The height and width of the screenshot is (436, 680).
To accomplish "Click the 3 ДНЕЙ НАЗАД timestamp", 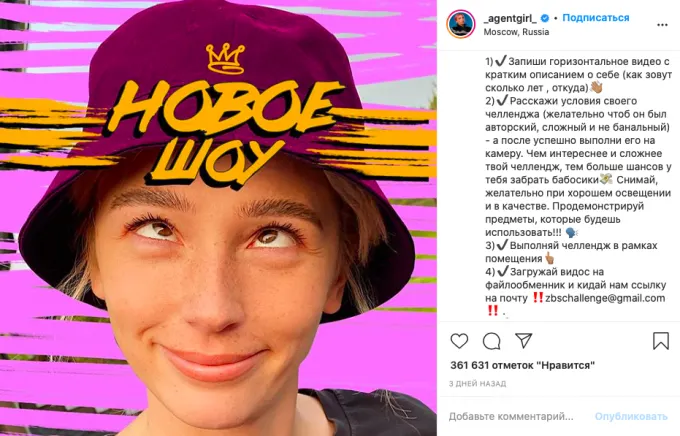I will [x=477, y=384].
